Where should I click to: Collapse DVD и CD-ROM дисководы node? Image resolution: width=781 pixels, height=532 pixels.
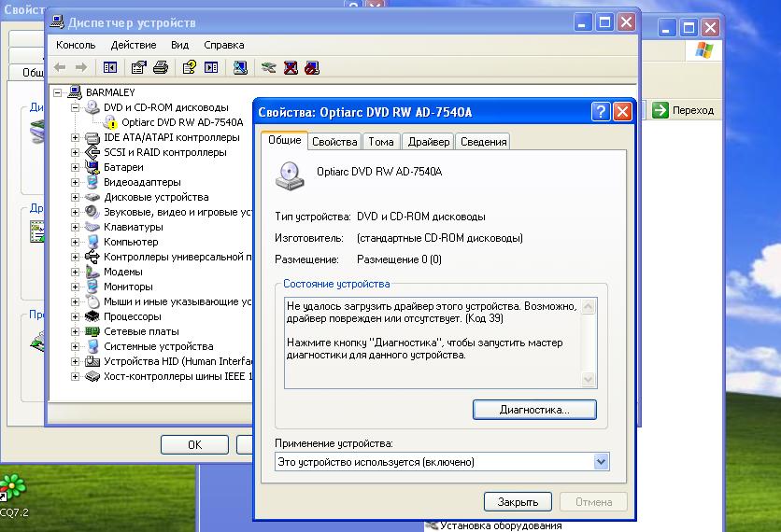[75, 107]
